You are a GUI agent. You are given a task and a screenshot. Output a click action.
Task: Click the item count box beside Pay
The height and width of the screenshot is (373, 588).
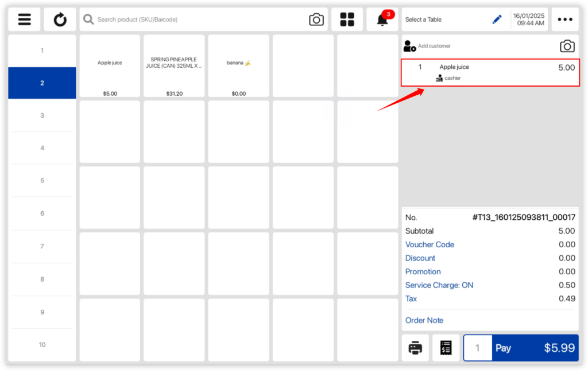[x=478, y=348]
